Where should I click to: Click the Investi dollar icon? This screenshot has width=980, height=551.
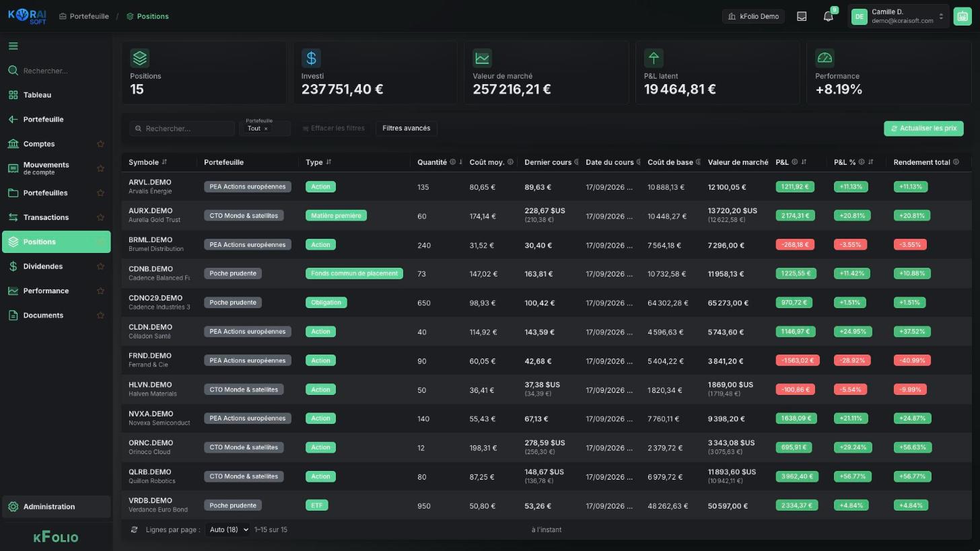(x=311, y=58)
